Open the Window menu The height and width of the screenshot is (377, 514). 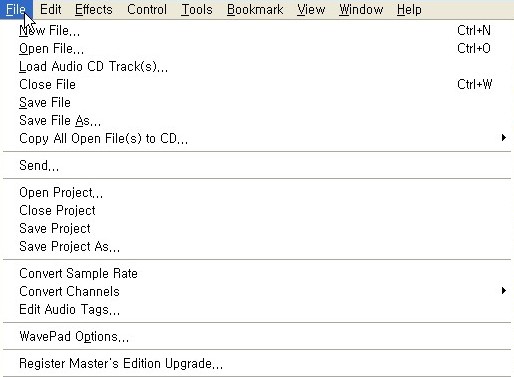(x=361, y=9)
